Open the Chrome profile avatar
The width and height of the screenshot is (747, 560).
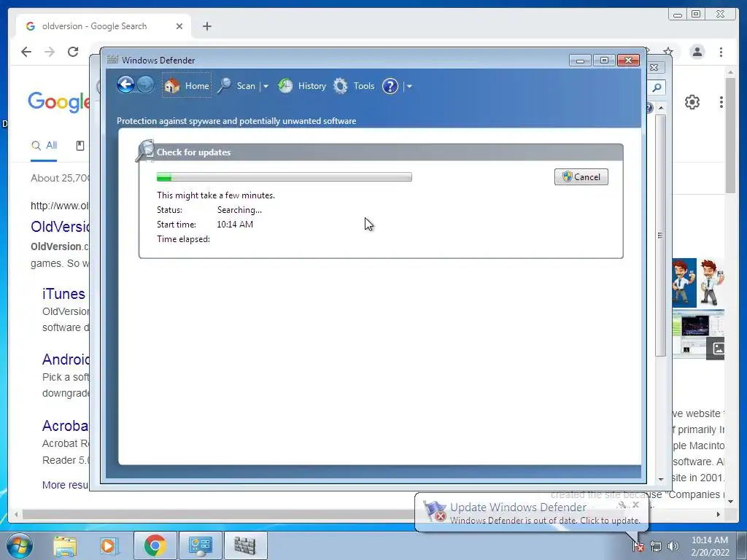coord(697,52)
